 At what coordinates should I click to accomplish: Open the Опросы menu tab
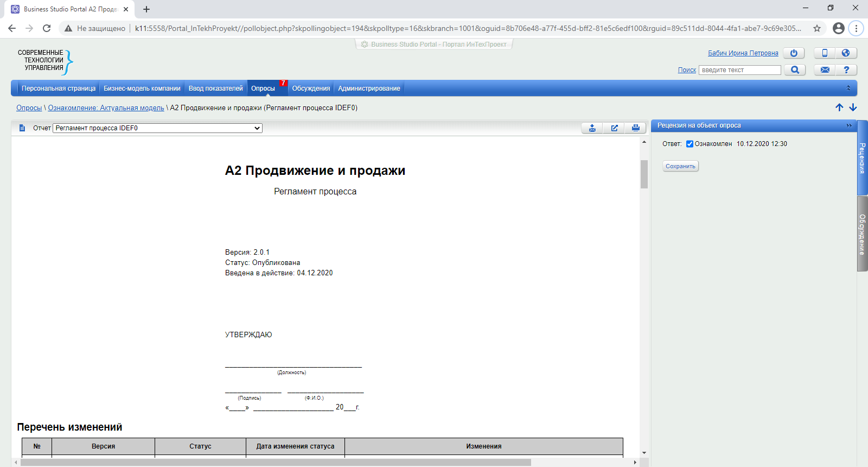pos(263,89)
